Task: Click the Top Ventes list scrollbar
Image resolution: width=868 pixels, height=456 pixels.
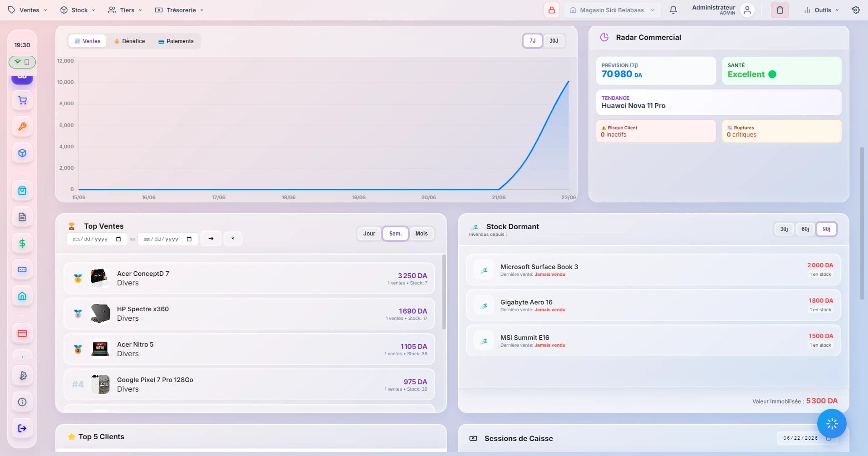Action: tap(444, 292)
